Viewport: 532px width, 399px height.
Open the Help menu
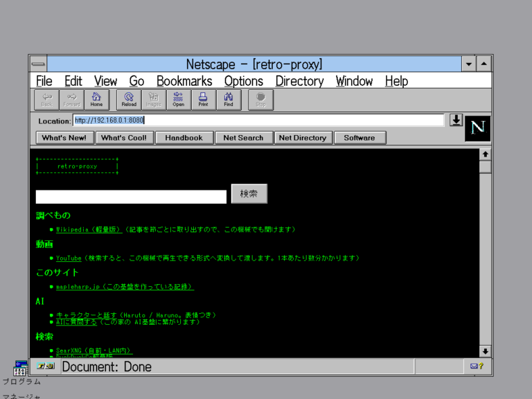pos(396,81)
